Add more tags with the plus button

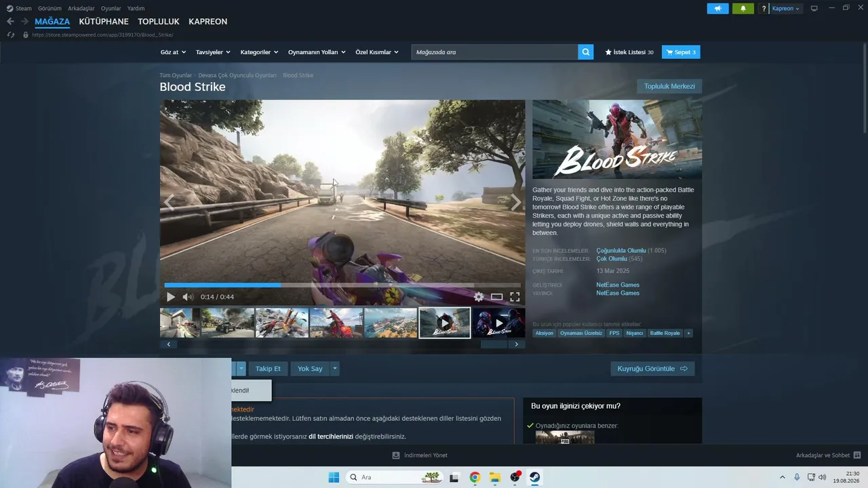[688, 333]
